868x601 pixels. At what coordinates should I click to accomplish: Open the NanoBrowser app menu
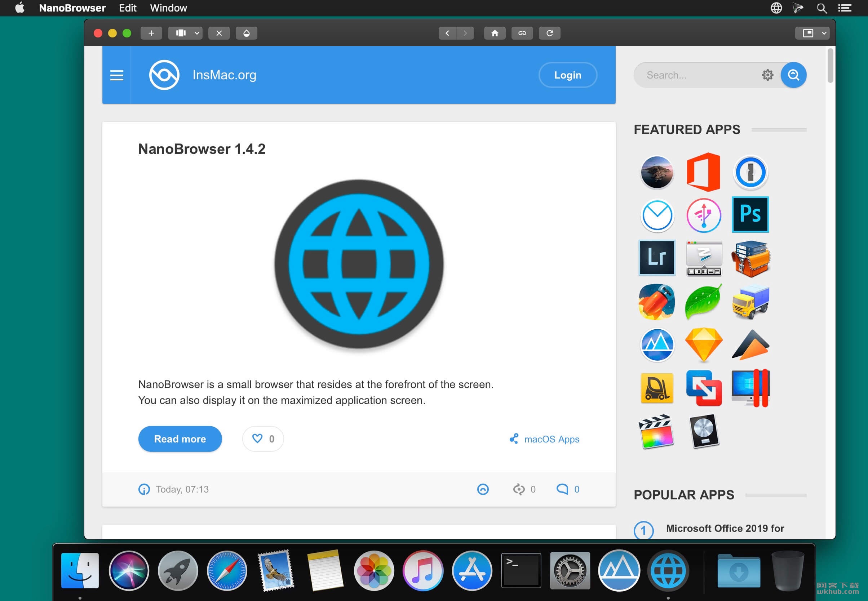point(72,8)
